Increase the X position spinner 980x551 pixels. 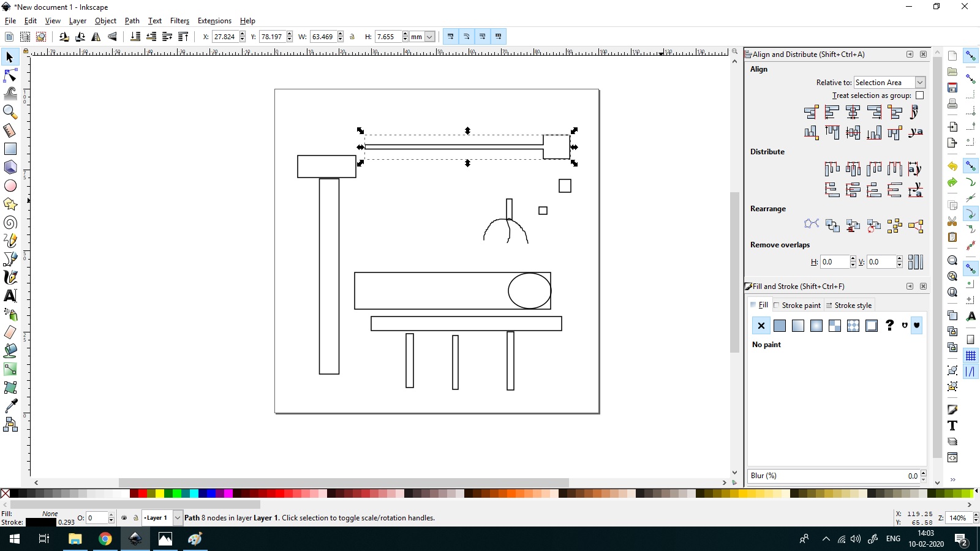click(243, 34)
